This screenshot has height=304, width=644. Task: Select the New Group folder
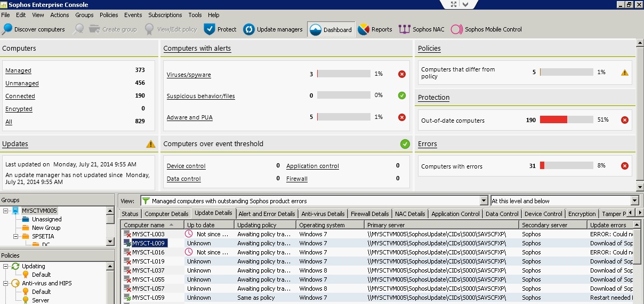point(45,228)
